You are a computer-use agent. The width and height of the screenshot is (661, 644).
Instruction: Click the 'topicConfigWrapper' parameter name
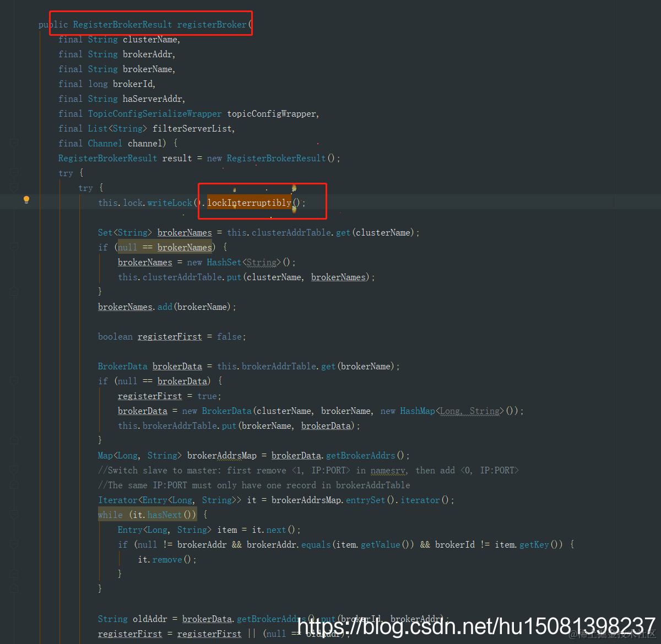(x=272, y=113)
